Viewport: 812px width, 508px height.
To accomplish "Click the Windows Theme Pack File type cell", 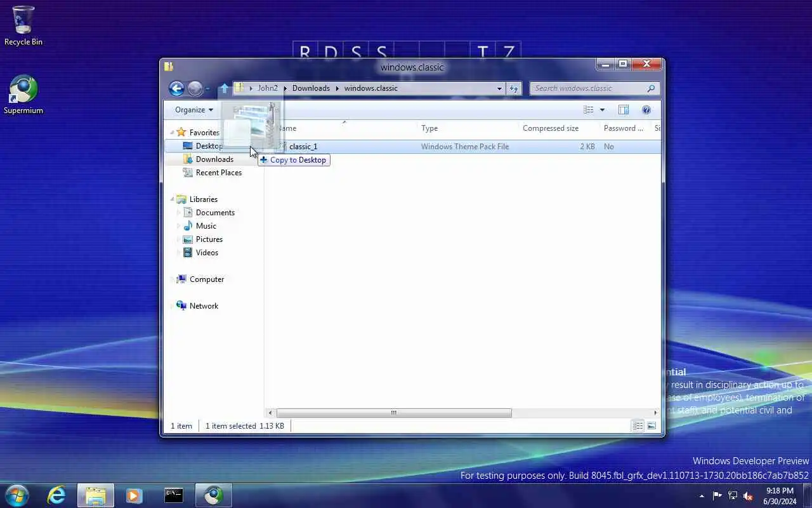I will 465,147.
